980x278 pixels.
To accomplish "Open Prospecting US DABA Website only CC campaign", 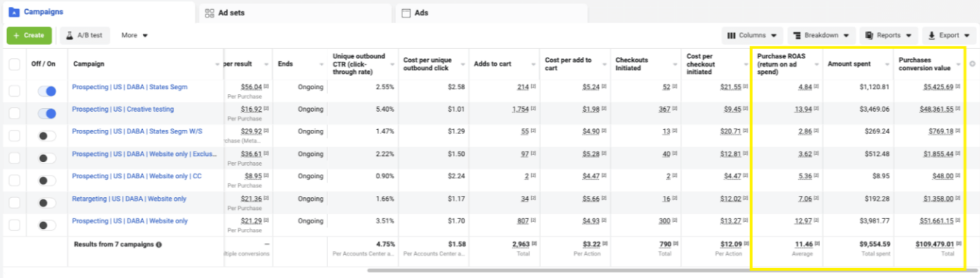I will [x=137, y=176].
